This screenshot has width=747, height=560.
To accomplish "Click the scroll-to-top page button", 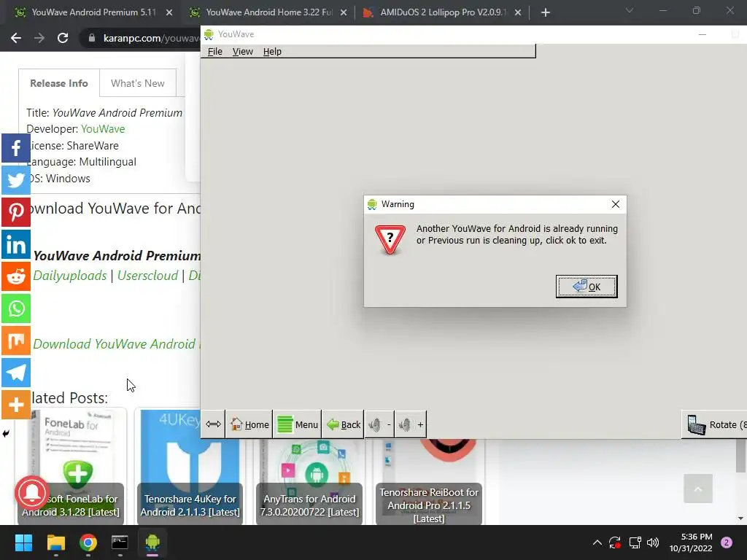I will (698, 489).
